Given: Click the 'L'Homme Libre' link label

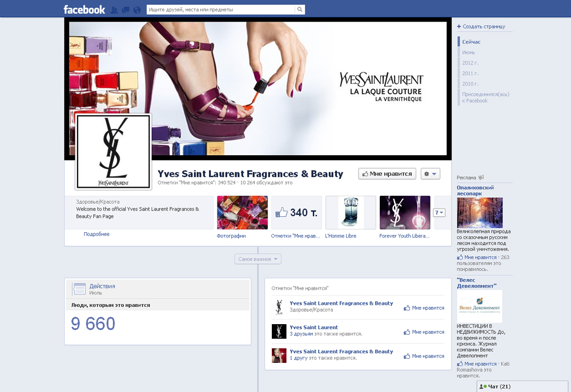Looking at the screenshot, I should click(x=341, y=236).
